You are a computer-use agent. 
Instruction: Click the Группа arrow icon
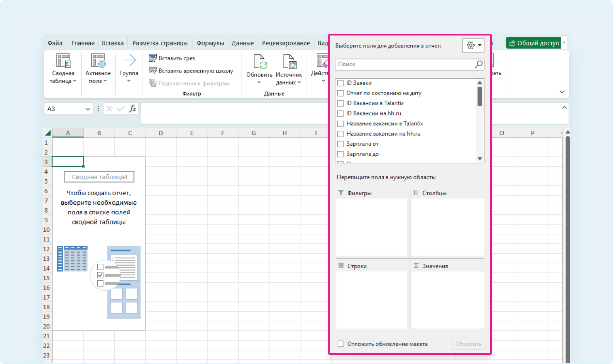pyautogui.click(x=129, y=60)
